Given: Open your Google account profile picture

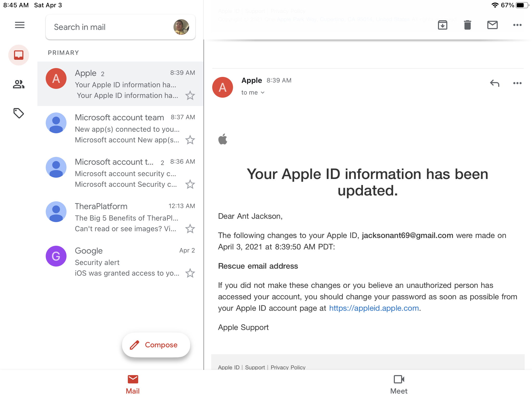Looking at the screenshot, I should pyautogui.click(x=182, y=27).
